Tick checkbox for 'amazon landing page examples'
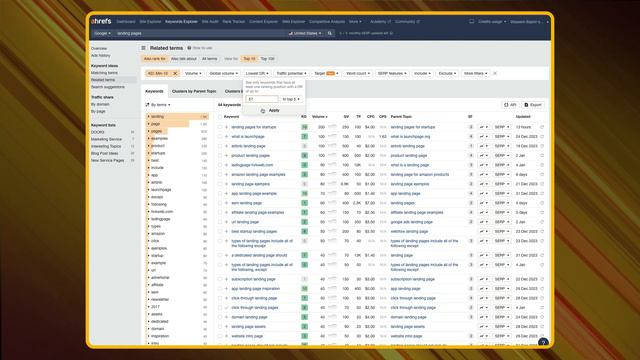This screenshot has height=360, width=640. (x=220, y=175)
